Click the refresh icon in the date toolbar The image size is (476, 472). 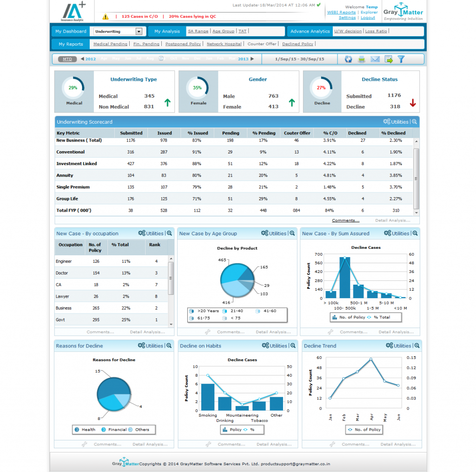(x=348, y=59)
